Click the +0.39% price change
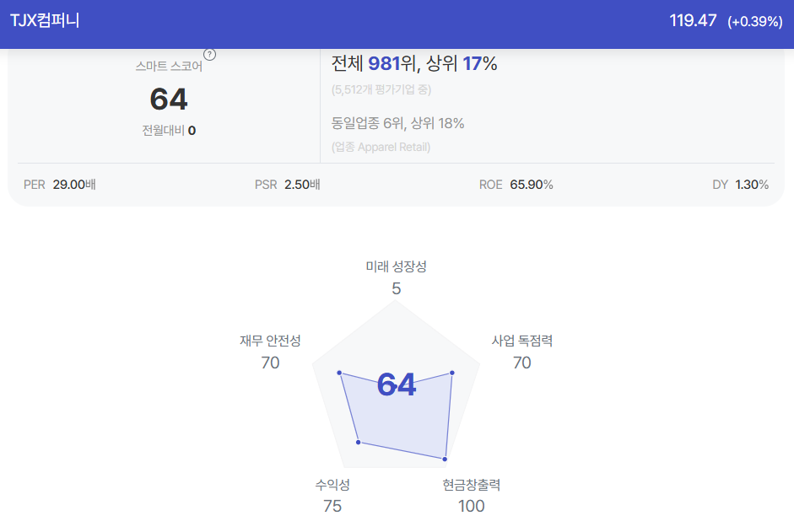This screenshot has width=794, height=532. point(754,21)
